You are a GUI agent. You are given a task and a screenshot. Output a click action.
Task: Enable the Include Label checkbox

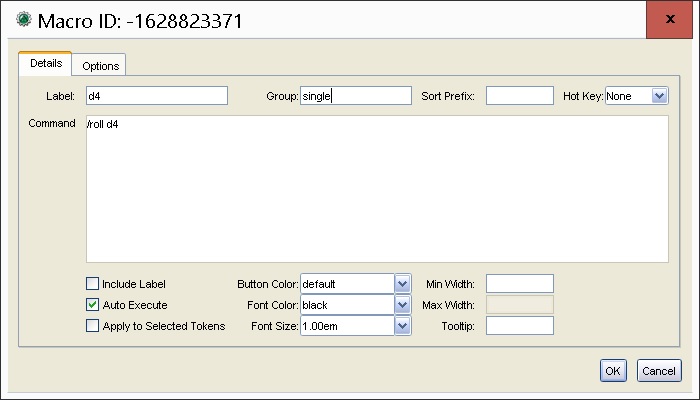(x=93, y=284)
